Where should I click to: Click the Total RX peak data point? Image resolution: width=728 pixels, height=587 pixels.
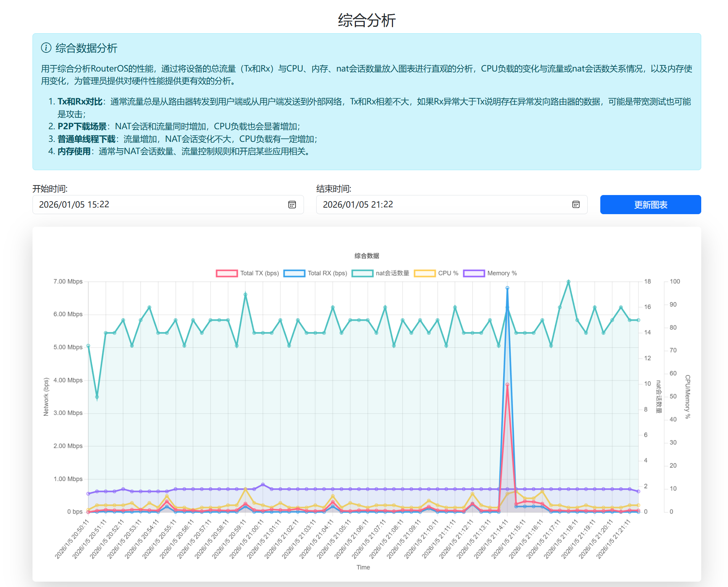(507, 288)
